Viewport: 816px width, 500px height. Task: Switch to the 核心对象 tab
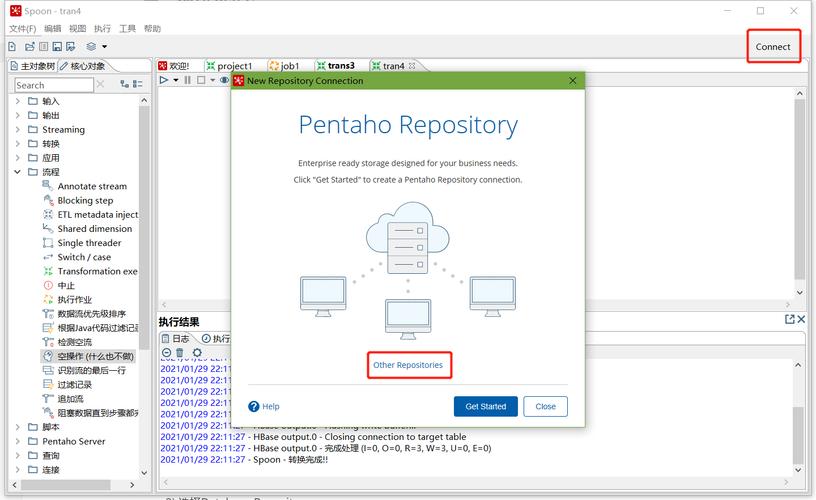point(82,66)
